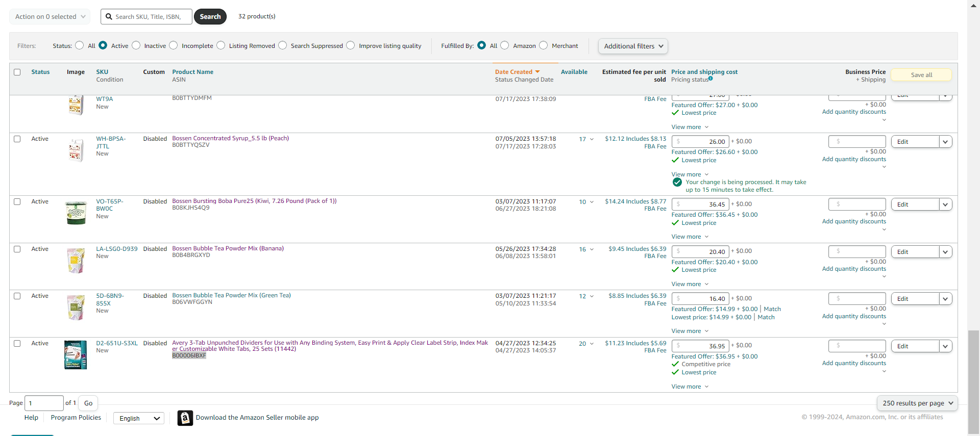
Task: Open Bossen Concentrated Syrup Peach product link
Action: point(230,138)
